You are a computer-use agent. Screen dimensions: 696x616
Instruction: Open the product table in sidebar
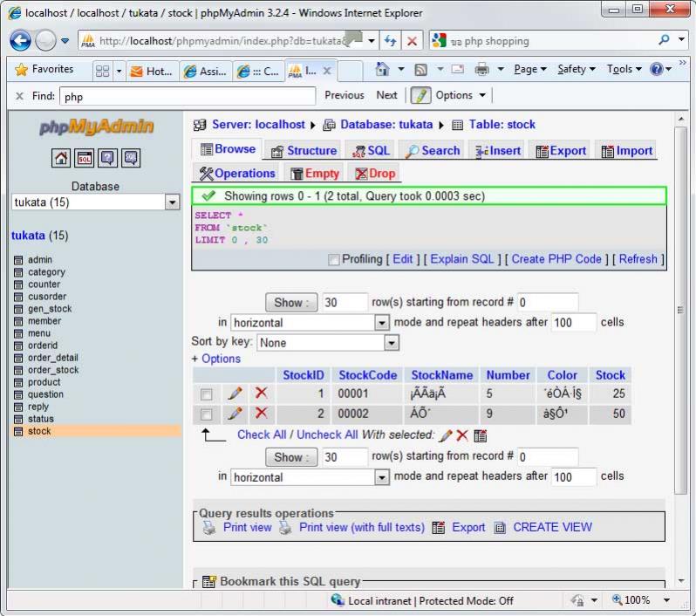pyautogui.click(x=44, y=382)
